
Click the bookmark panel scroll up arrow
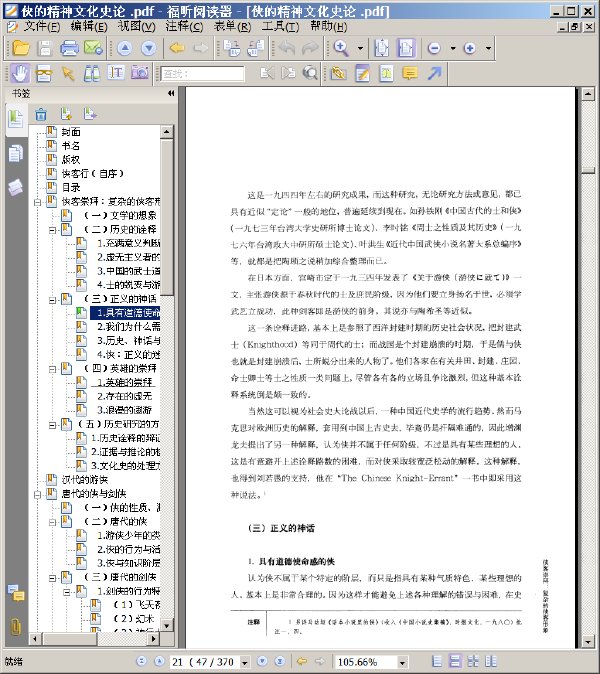point(167,132)
